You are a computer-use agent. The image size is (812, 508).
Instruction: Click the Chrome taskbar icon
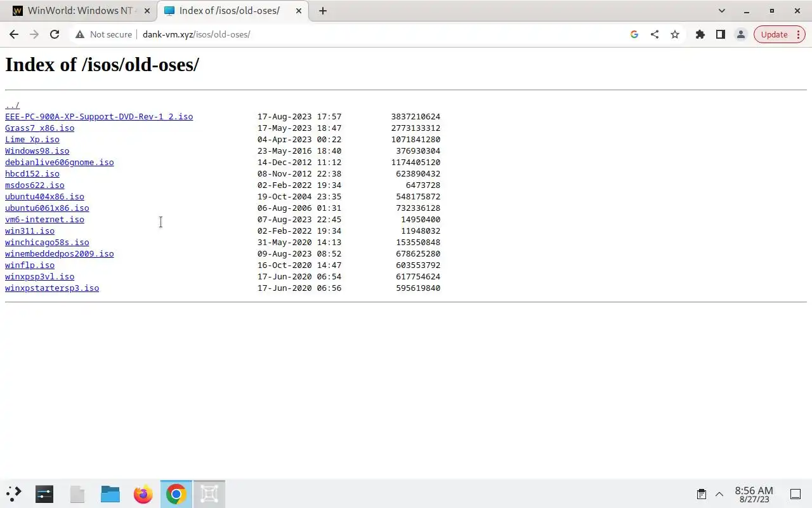[x=176, y=493]
